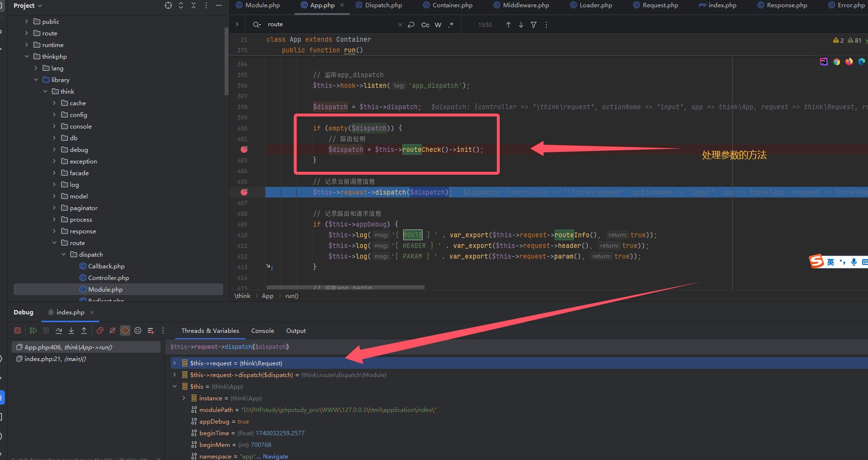Select index.php:21 main stack frame

pos(86,359)
